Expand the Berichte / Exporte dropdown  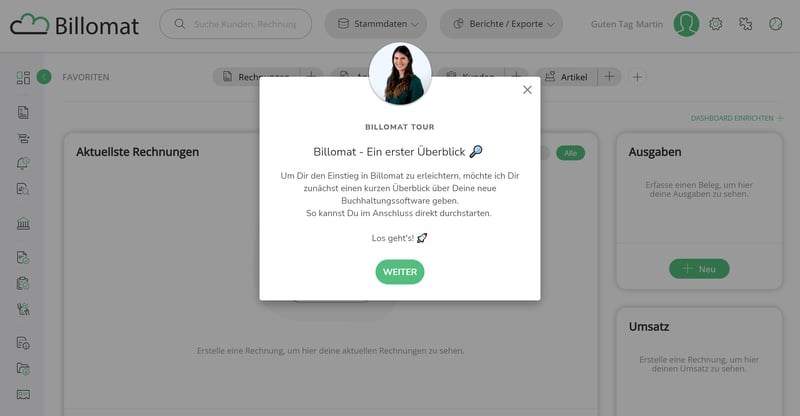click(501, 24)
